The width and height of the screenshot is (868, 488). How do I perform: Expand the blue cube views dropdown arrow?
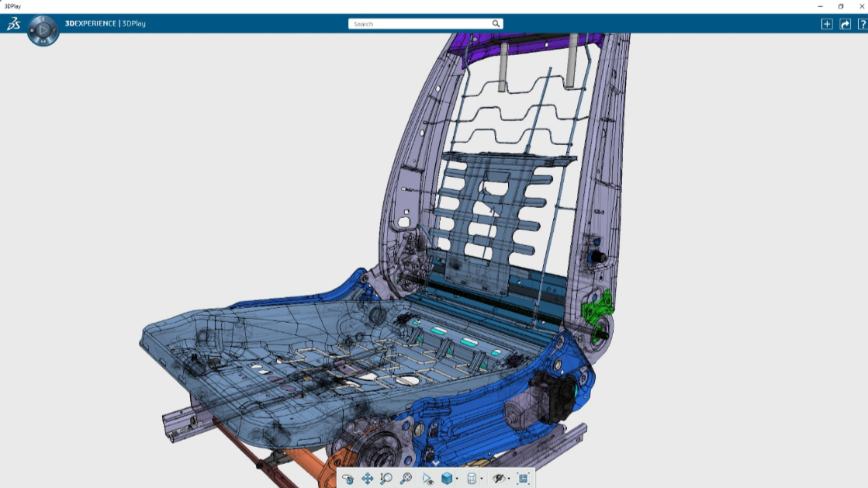click(457, 479)
